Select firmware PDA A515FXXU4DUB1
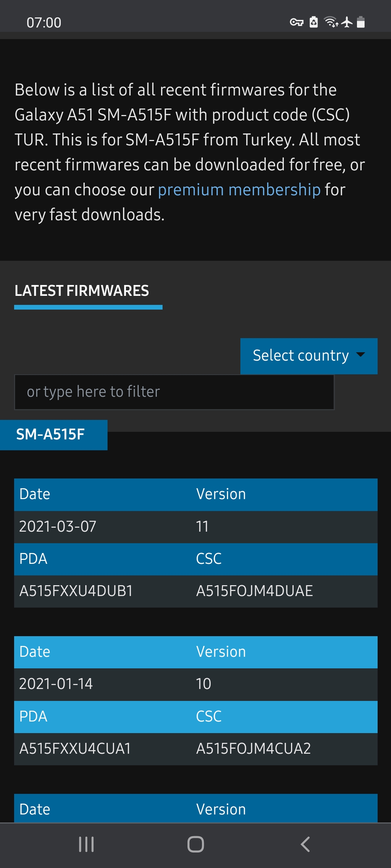391x868 pixels. pyautogui.click(x=76, y=591)
